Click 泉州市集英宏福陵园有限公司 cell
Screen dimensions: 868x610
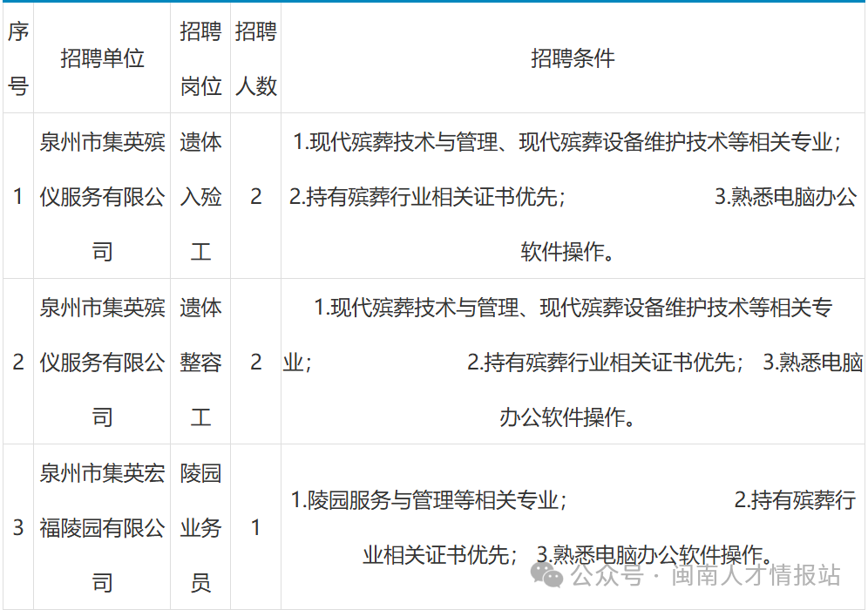pos(102,527)
